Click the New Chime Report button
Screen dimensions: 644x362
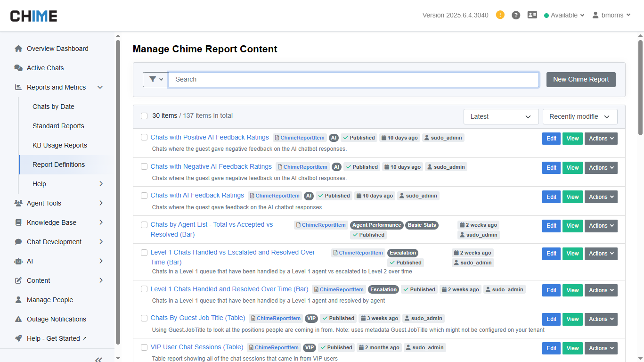click(581, 79)
